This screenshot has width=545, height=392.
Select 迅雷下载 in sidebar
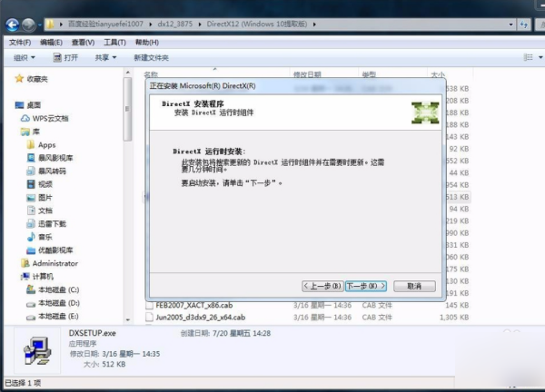click(52, 224)
